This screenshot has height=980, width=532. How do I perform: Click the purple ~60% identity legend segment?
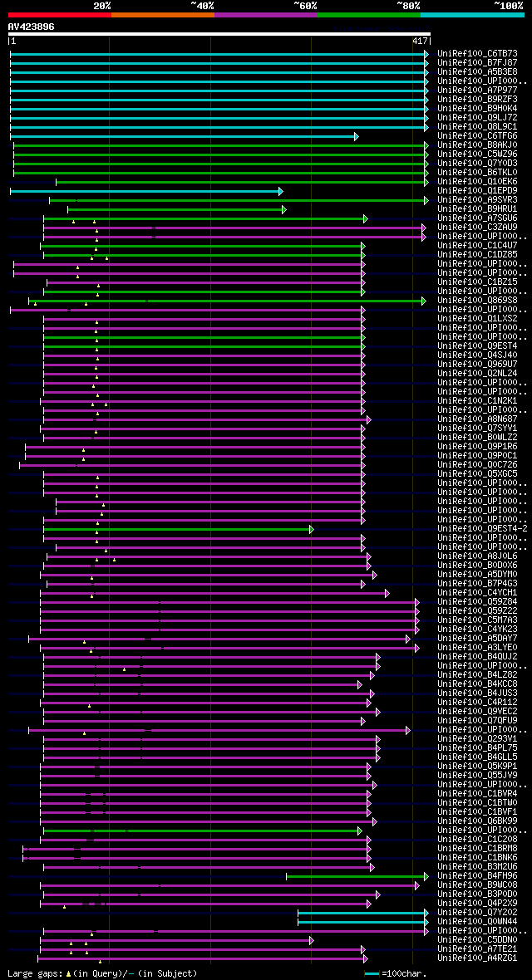coord(266,14)
